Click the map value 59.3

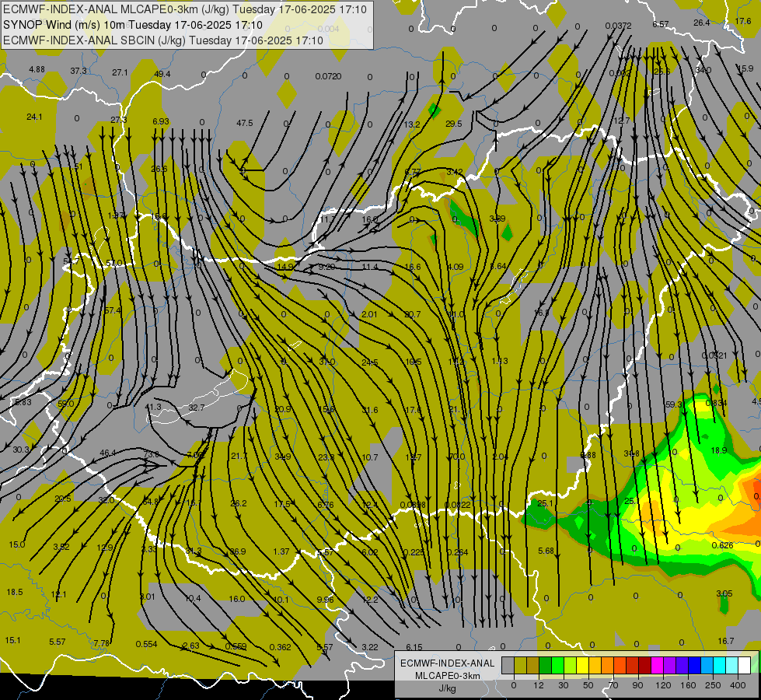pos(674,404)
